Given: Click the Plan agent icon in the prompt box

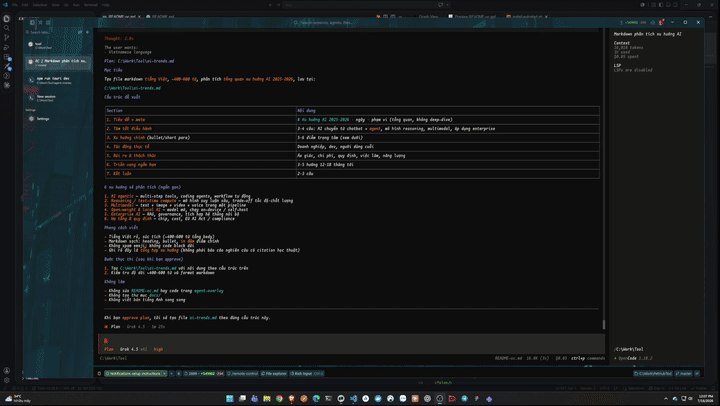Looking at the screenshot, I should 106,341.
